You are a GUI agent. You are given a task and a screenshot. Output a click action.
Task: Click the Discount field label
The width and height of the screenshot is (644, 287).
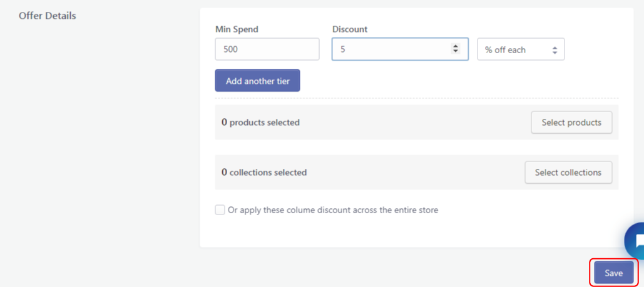point(350,29)
